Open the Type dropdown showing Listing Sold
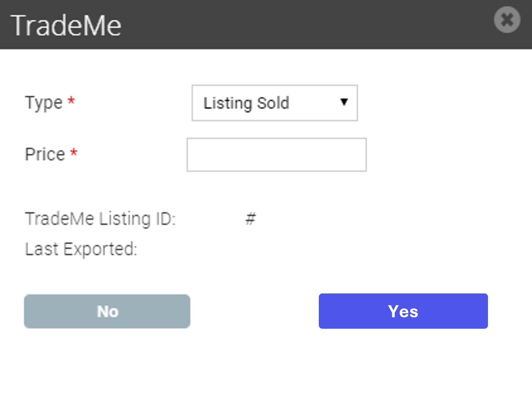Viewport: 532px width, 408px height. coord(275,103)
